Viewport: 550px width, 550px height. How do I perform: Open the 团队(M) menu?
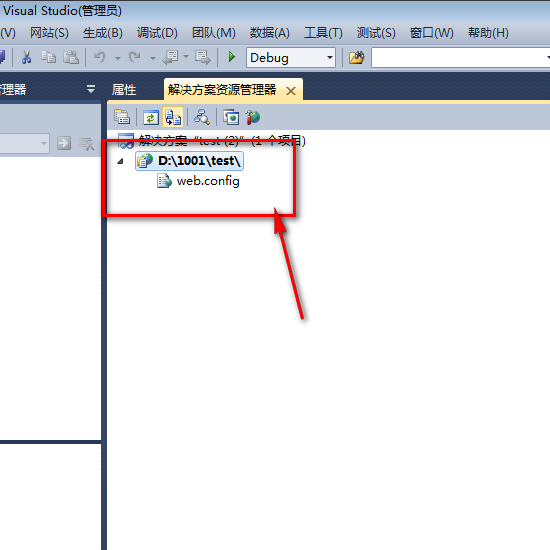[214, 33]
